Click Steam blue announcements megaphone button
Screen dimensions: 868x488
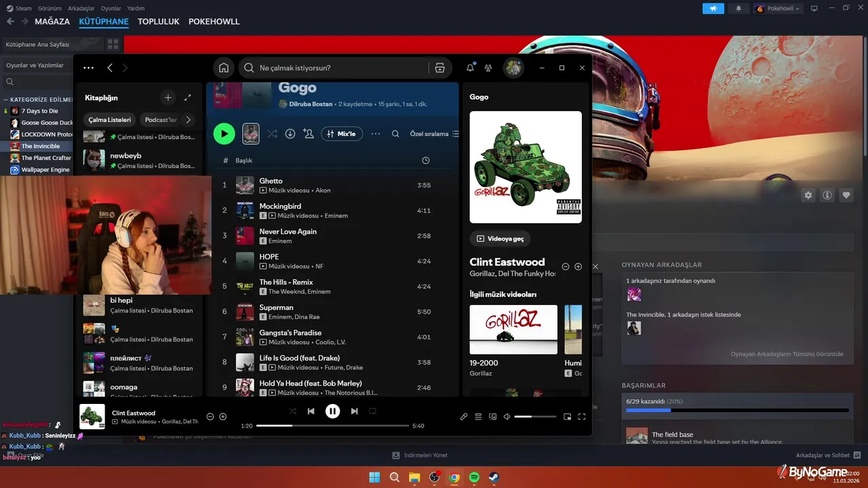(713, 8)
